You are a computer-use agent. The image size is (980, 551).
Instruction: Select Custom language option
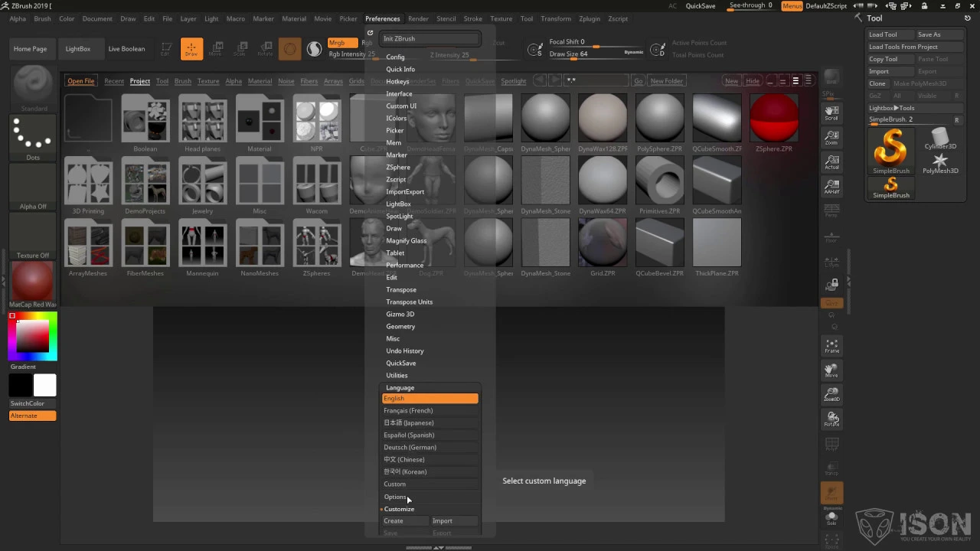pos(430,484)
